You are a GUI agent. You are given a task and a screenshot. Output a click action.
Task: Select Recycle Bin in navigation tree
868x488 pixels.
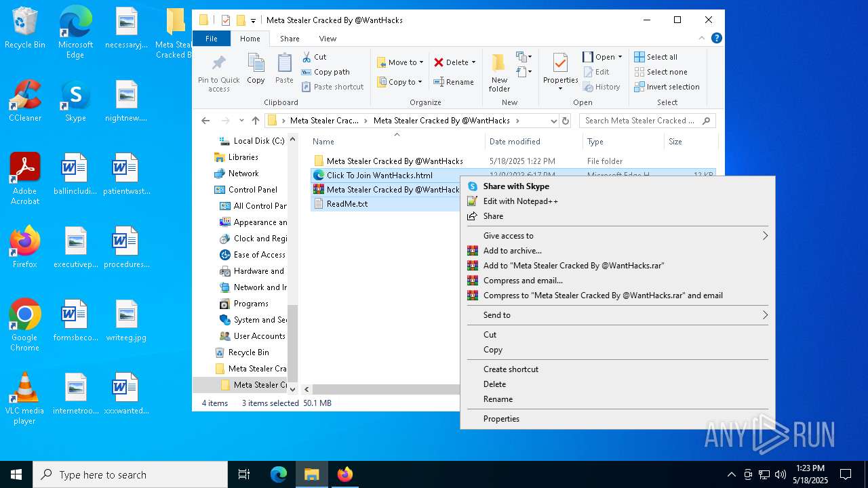(242, 352)
